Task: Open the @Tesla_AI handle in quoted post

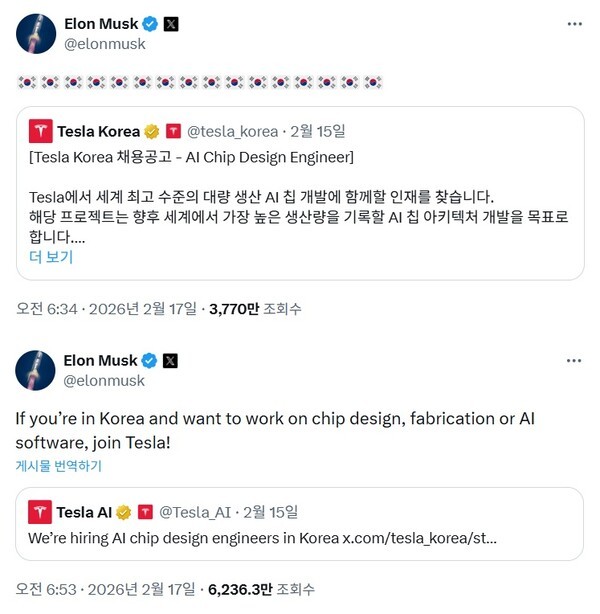Action: pyautogui.click(x=196, y=512)
